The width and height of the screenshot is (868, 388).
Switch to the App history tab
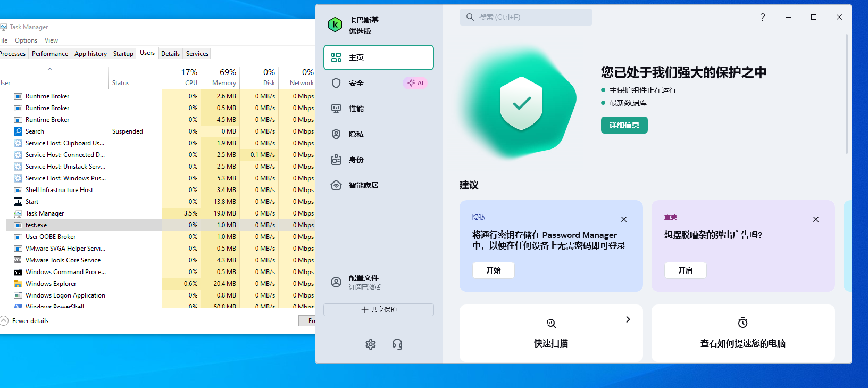tap(90, 54)
